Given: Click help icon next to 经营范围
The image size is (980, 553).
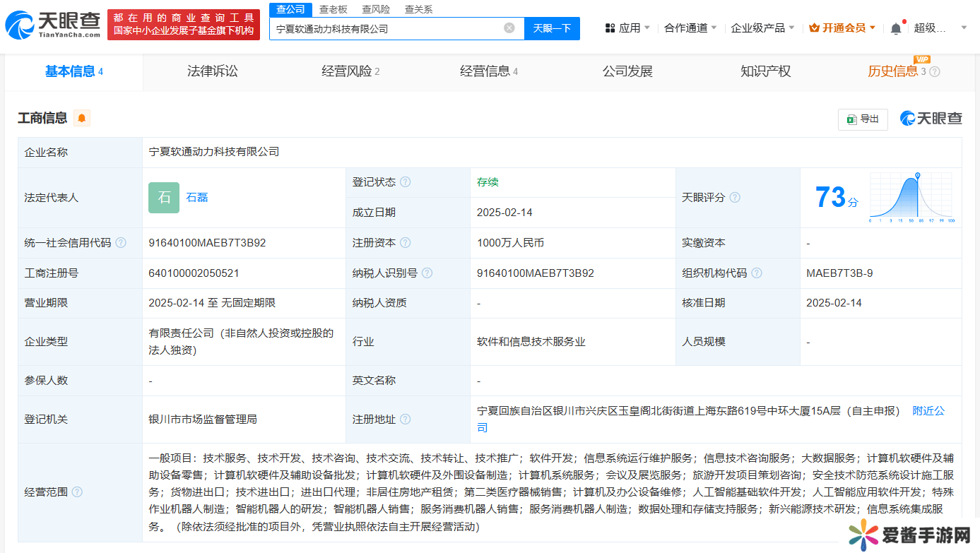Looking at the screenshot, I should tap(77, 492).
